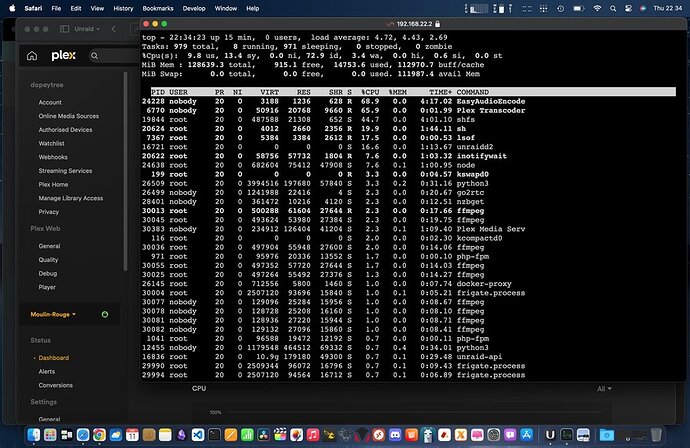This screenshot has height=448, width=690.
Task: Open Debug under Plex Web
Action: [48, 273]
